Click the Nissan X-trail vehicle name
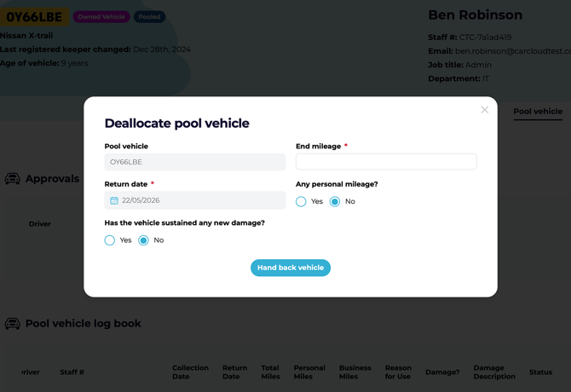The image size is (571, 392). [26, 36]
